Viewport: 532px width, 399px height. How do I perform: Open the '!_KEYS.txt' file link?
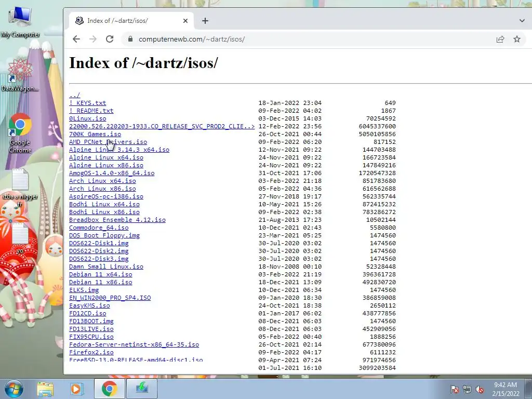(x=87, y=103)
